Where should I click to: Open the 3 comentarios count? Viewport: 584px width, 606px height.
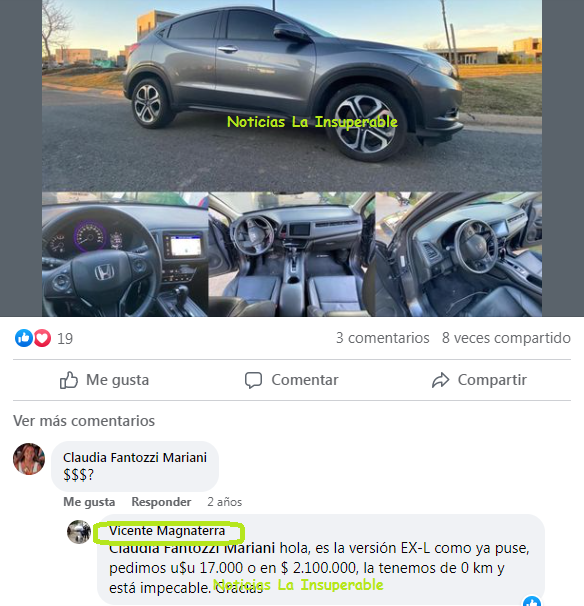[383, 338]
